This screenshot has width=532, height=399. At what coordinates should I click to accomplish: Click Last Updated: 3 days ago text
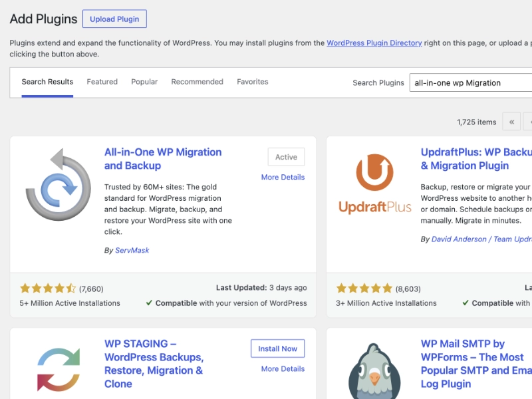coord(261,288)
